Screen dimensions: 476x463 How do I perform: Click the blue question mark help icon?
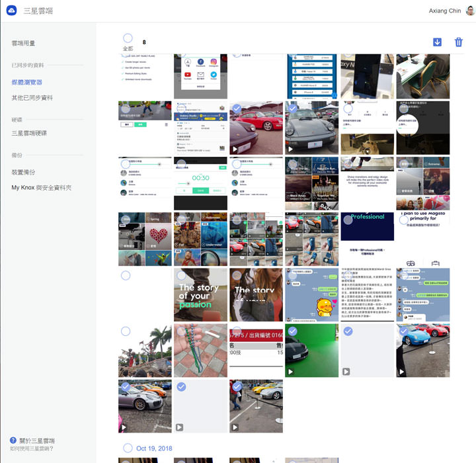[13, 440]
